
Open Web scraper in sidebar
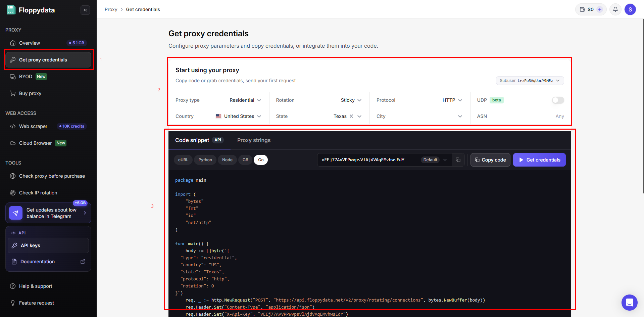pos(48,126)
